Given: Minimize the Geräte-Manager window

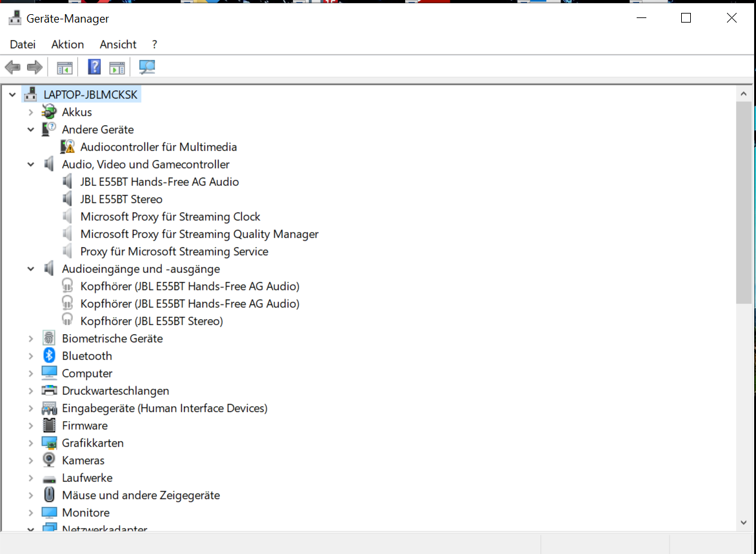Looking at the screenshot, I should [x=641, y=18].
